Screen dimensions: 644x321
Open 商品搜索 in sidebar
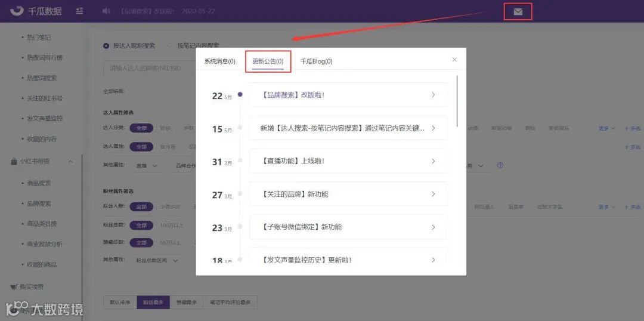pos(39,183)
